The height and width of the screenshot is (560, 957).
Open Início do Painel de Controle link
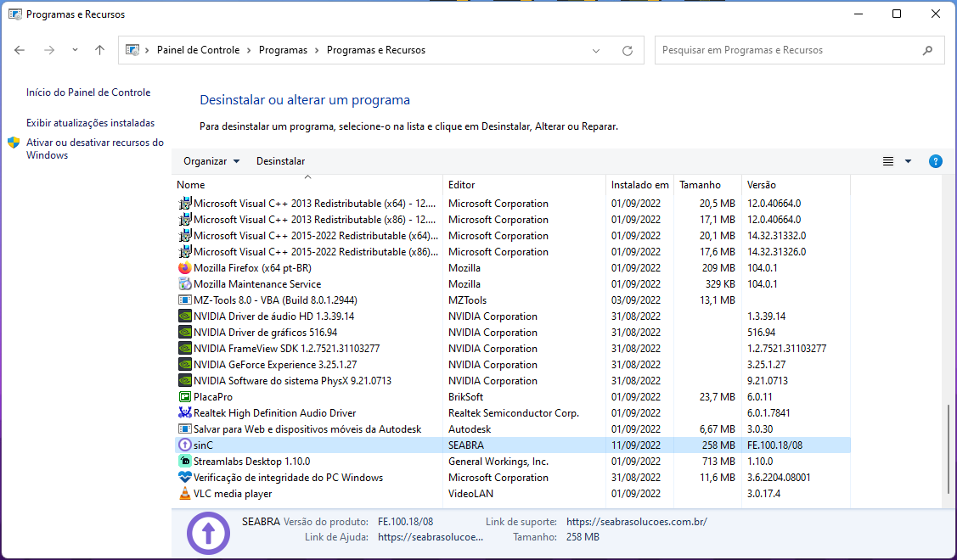[88, 92]
